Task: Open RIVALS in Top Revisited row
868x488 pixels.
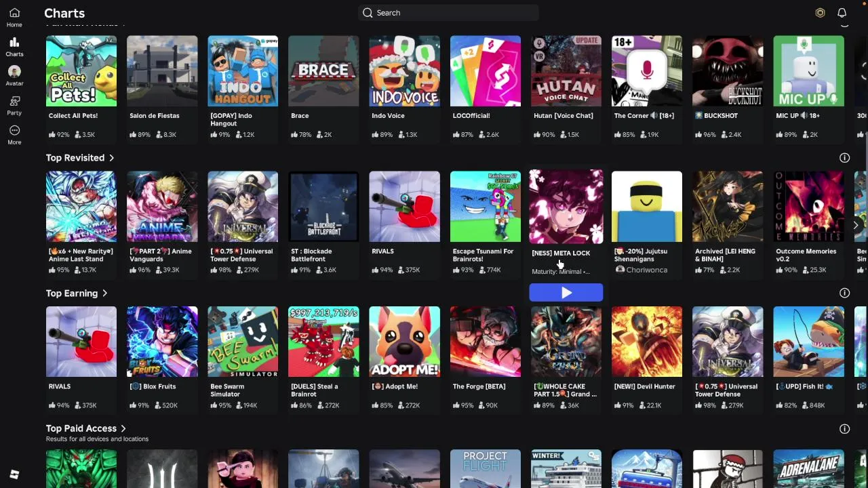Action: click(x=404, y=207)
